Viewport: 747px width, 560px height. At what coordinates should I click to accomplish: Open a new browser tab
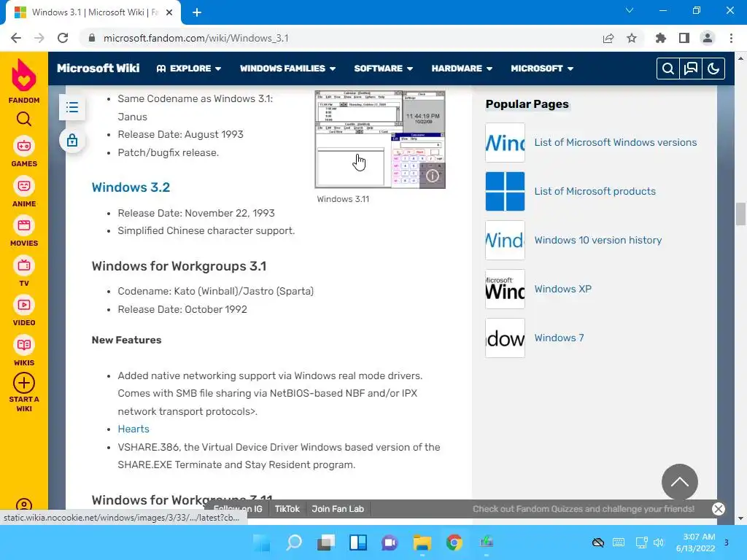(x=197, y=12)
